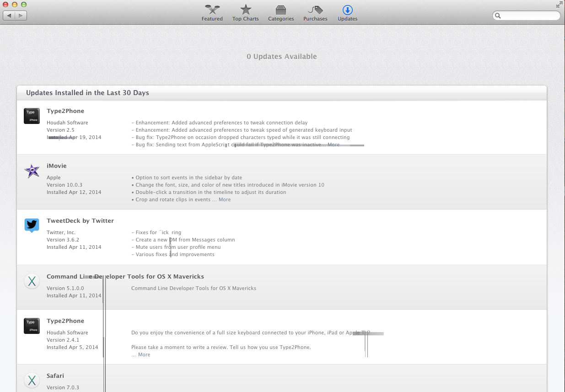
Task: Click 'Mute users from user profile menu' note
Action: 178,247
